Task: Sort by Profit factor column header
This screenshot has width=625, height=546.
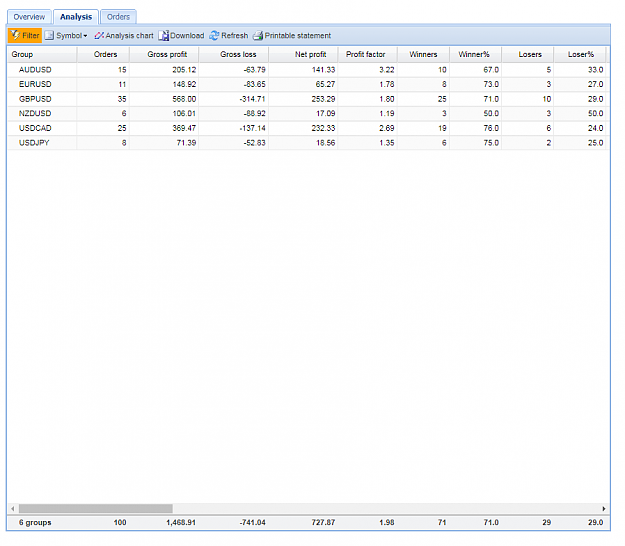Action: (368, 54)
